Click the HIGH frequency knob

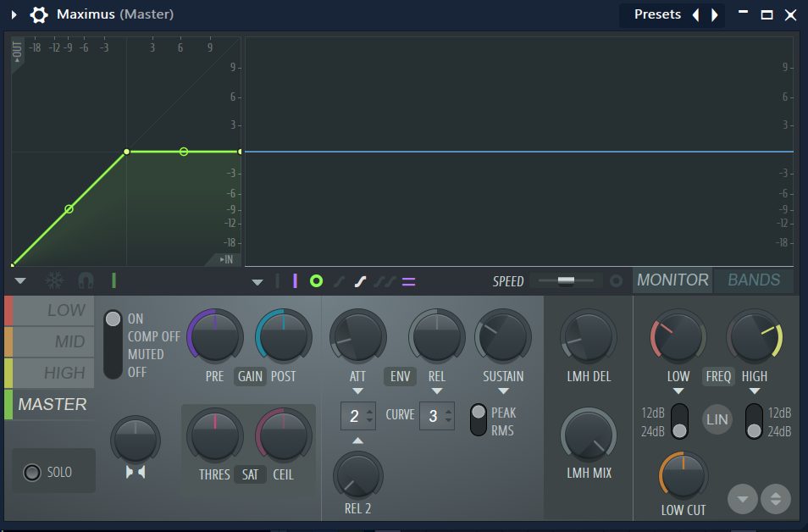755,336
